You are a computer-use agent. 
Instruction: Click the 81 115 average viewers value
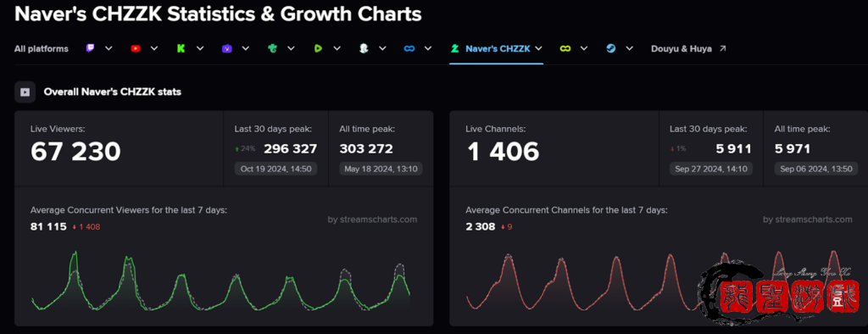[x=48, y=226]
